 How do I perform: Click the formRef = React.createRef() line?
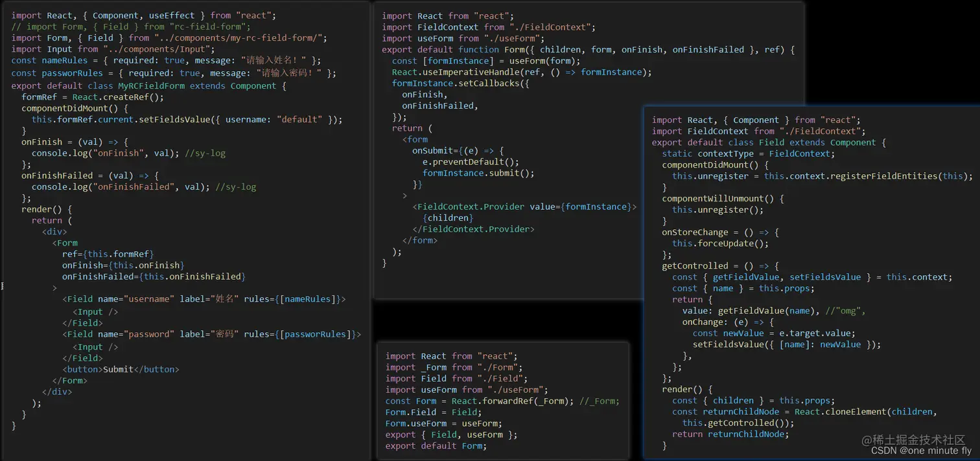click(93, 97)
